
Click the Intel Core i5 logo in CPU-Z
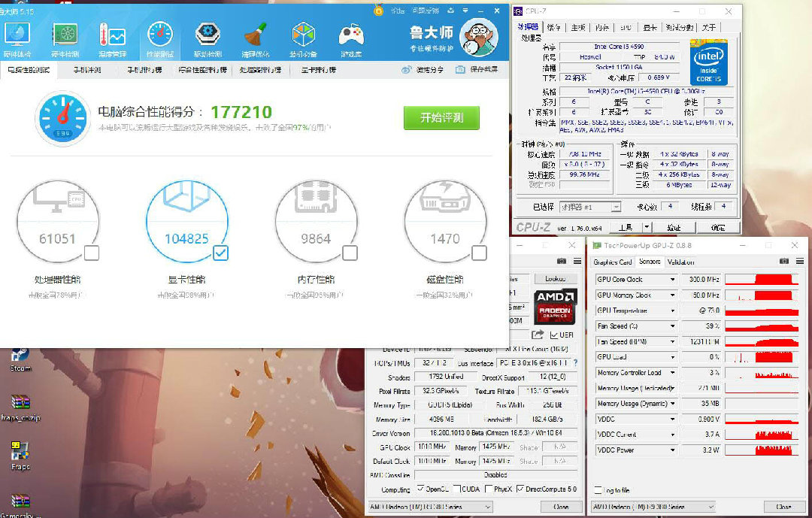[708, 63]
